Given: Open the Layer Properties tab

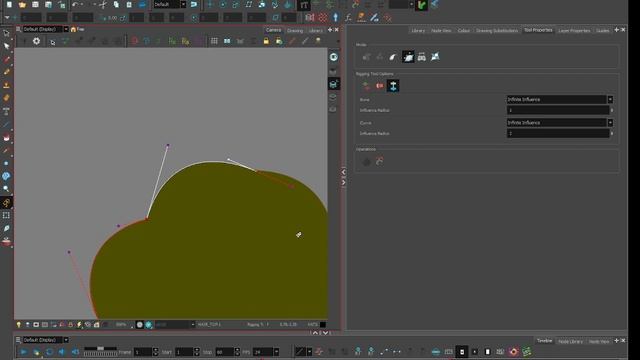Looking at the screenshot, I should (574, 30).
